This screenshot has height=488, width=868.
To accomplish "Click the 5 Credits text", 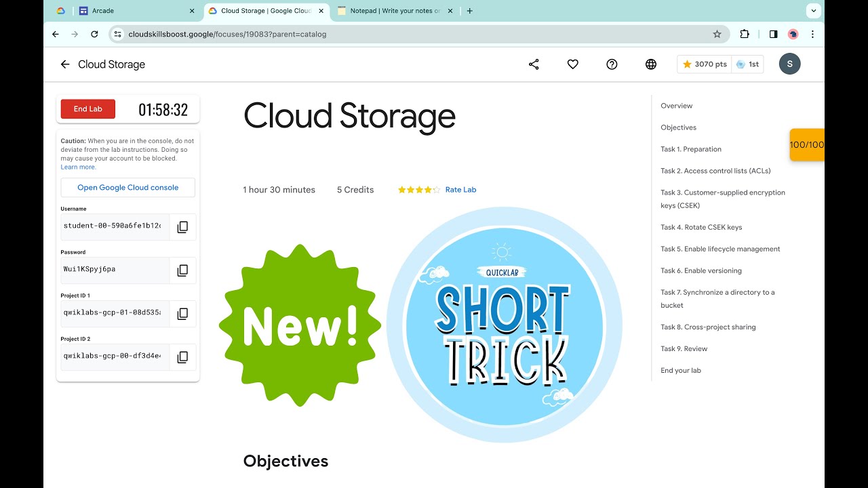I will click(x=355, y=190).
